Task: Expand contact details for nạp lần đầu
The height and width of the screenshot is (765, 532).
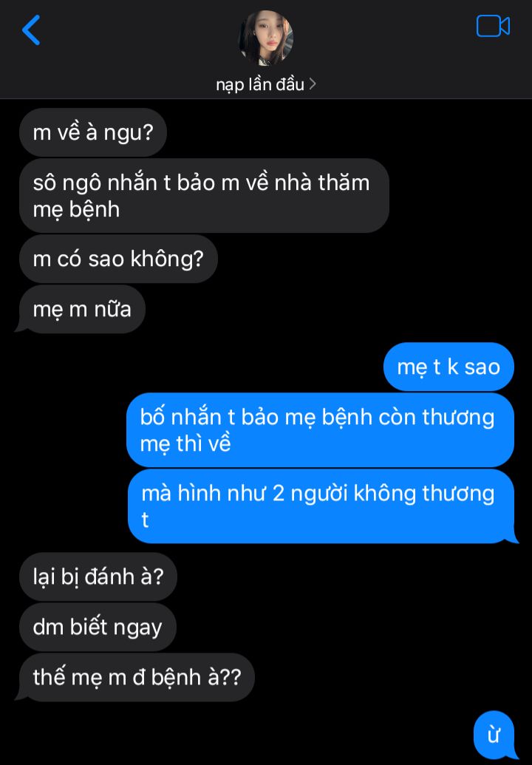Action: click(266, 84)
